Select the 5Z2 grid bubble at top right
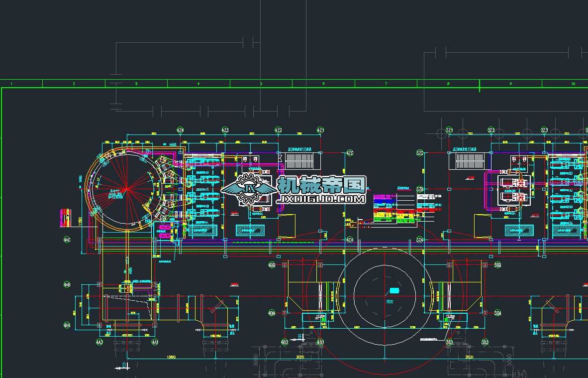Image resolution: width=588 pixels, height=378 pixels. coord(491,130)
